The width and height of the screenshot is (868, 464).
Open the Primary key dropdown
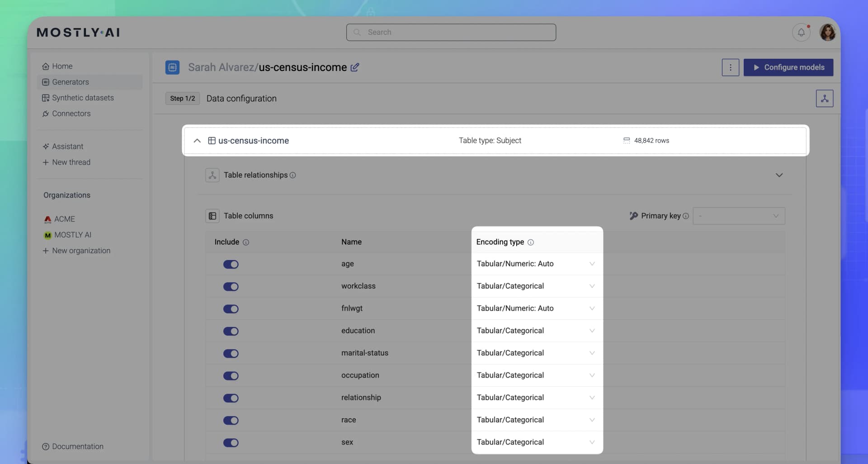pos(738,216)
